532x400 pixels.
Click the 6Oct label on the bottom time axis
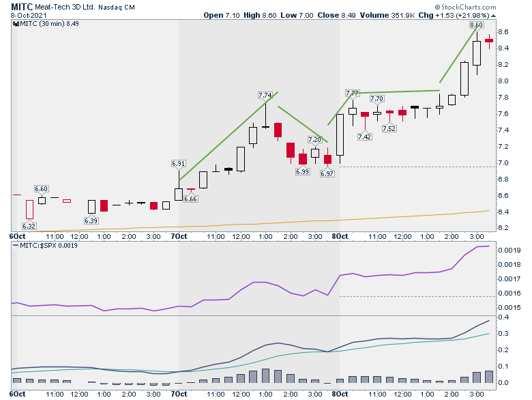[x=18, y=395]
